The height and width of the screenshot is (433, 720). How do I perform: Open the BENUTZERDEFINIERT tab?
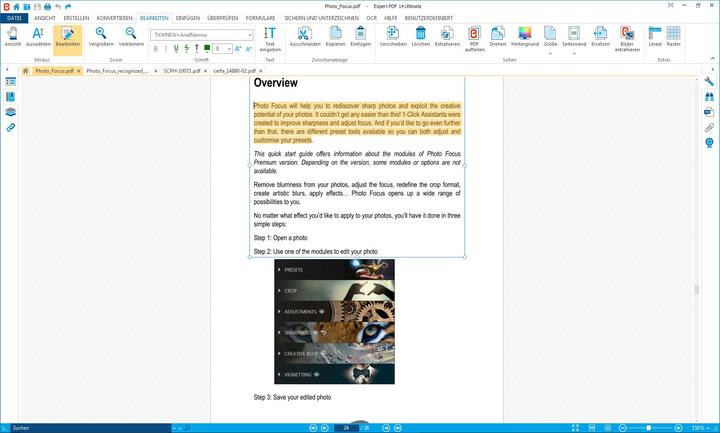pyautogui.click(x=429, y=18)
